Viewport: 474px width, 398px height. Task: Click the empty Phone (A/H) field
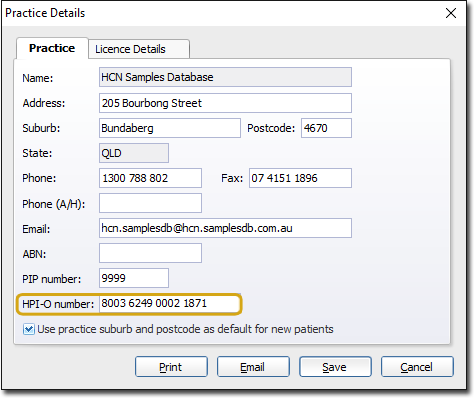tap(150, 203)
